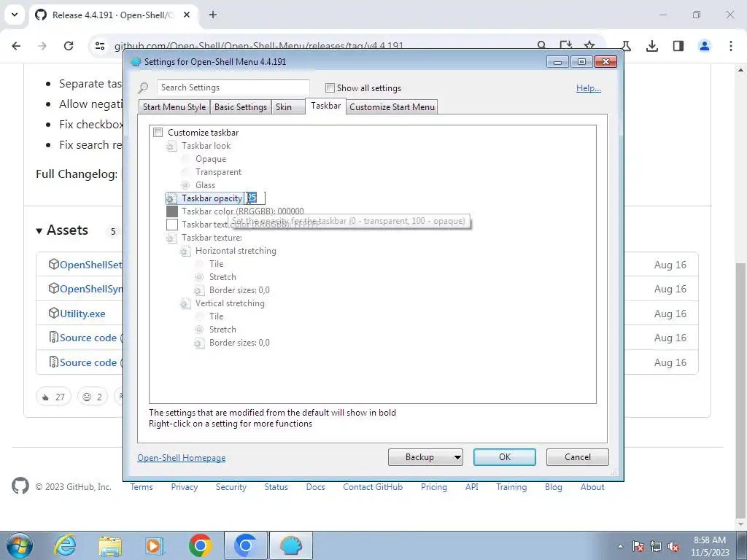Reload the Chrome page
The width and height of the screenshot is (747, 560).
(x=69, y=46)
